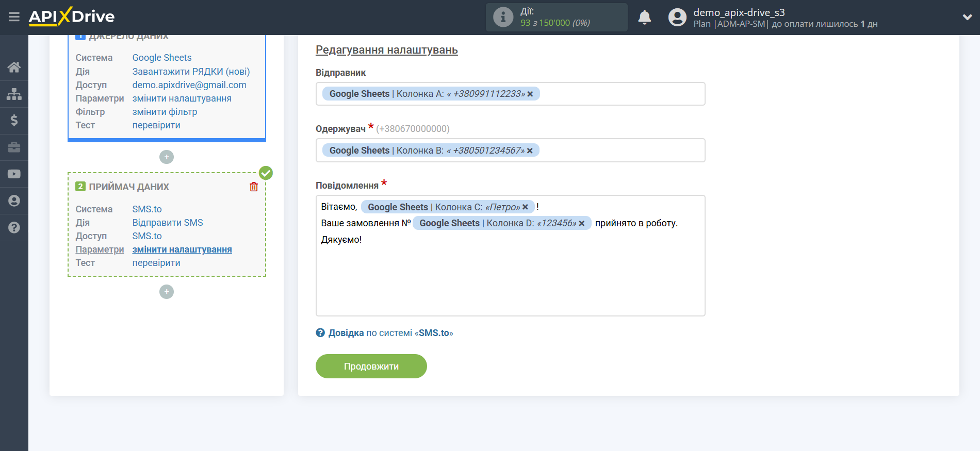Viewport: 980px width, 451px height.
Task: Click the actions counter 93 з 150'000
Action: (555, 23)
